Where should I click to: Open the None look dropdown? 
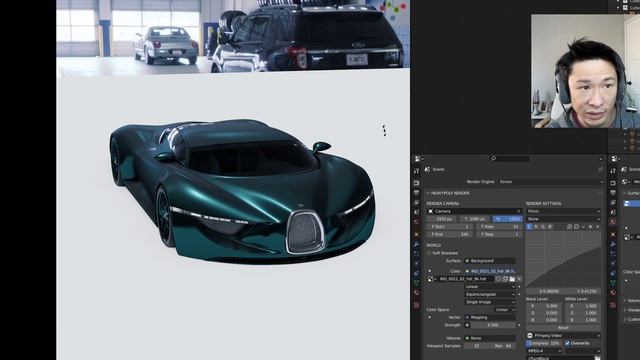pyautogui.click(x=564, y=219)
